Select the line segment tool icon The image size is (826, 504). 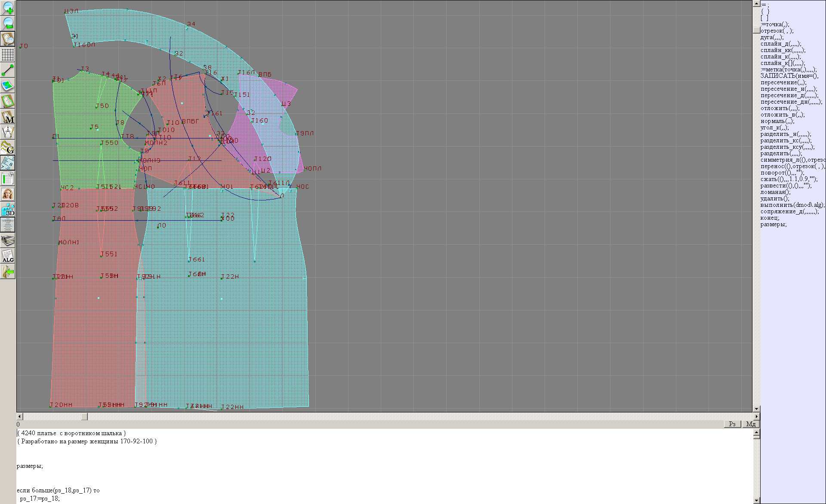click(8, 70)
